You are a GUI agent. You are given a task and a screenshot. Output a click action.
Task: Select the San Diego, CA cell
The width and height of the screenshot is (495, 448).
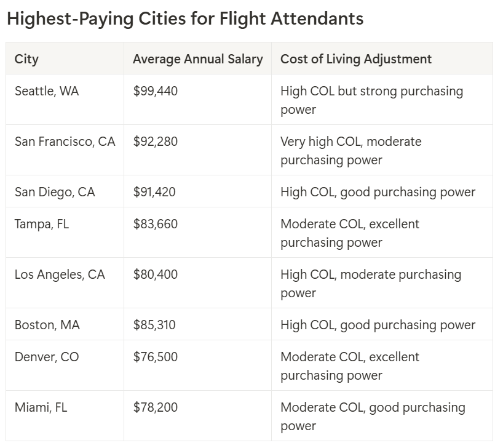(55, 192)
